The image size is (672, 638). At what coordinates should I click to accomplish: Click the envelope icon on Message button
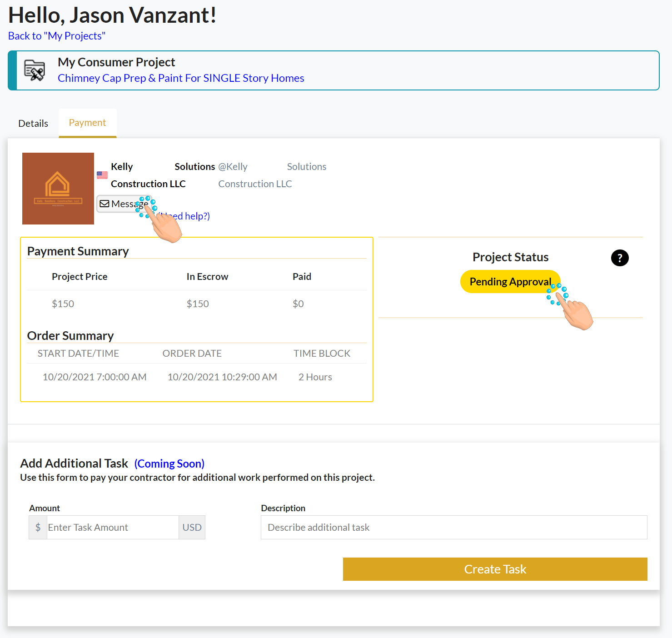click(x=105, y=204)
